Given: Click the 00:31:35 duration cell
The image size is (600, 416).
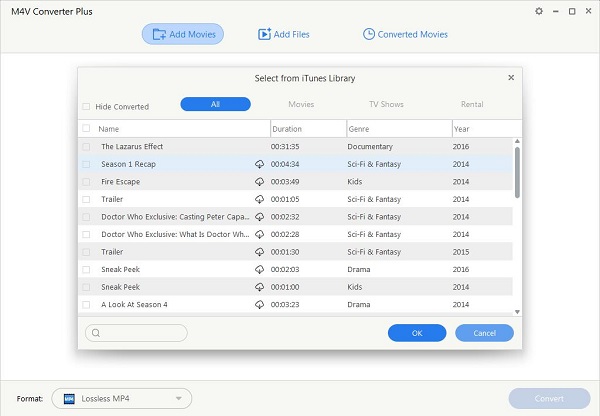Looking at the screenshot, I should click(x=285, y=147).
